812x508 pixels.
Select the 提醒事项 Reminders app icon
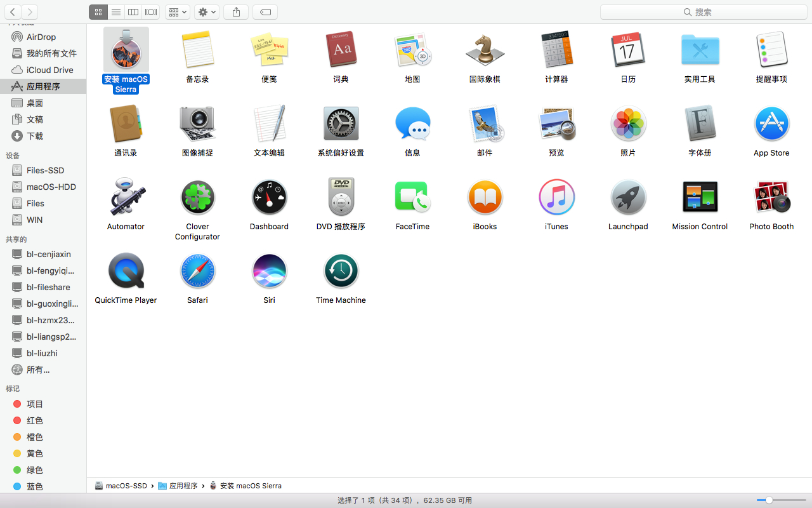[771, 50]
